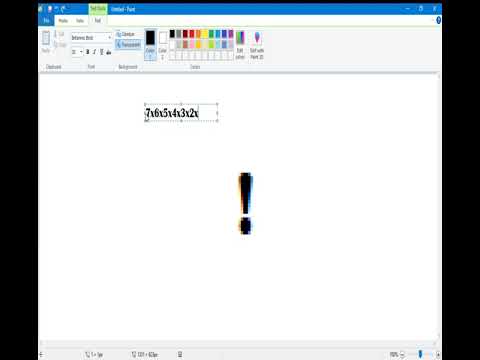
Task: Apply Bold to the text
Action: (87, 52)
